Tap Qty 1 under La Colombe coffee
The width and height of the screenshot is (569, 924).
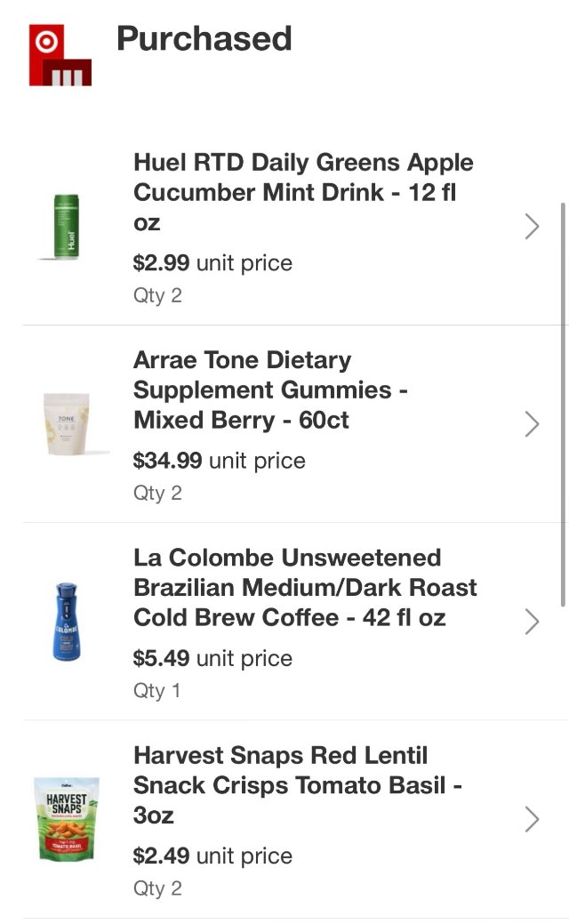point(157,690)
